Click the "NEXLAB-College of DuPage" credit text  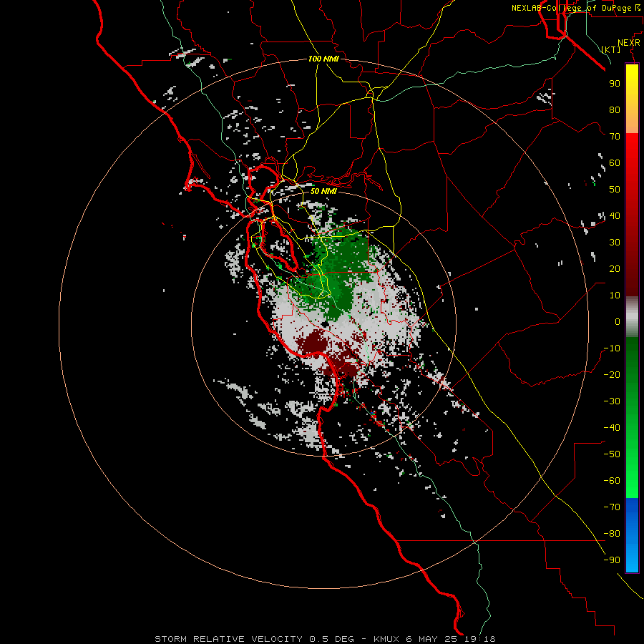click(x=571, y=8)
